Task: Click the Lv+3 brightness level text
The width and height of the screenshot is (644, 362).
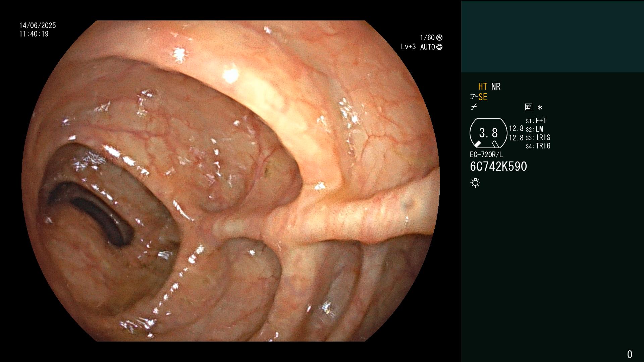Action: pos(408,47)
